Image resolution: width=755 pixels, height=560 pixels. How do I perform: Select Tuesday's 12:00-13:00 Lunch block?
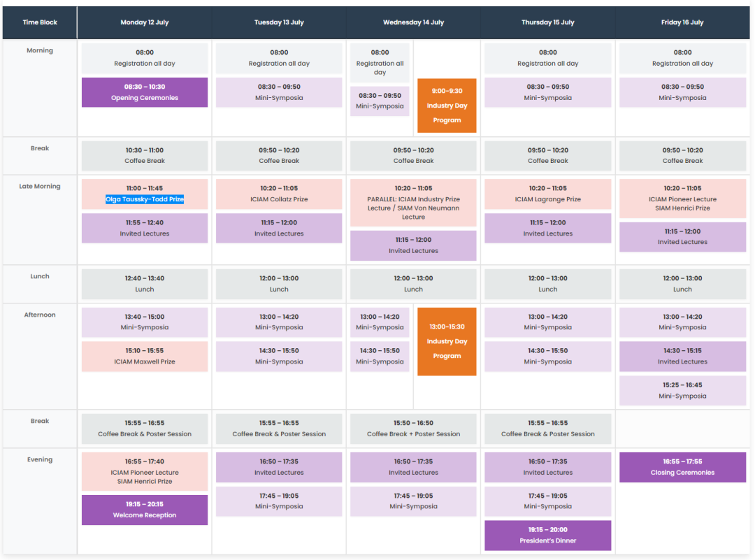pyautogui.click(x=279, y=284)
